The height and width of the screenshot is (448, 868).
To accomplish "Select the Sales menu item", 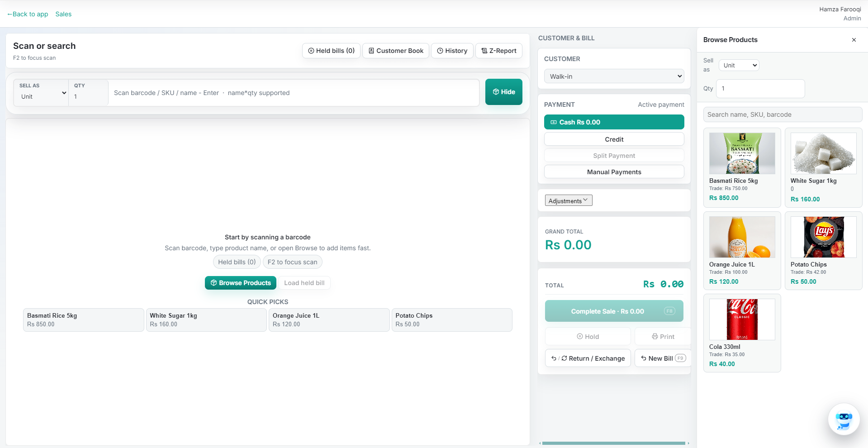I will (63, 14).
